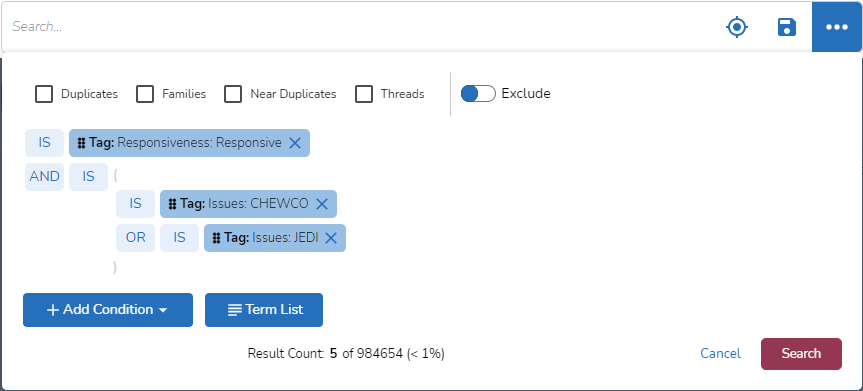Toggle IS operator next to AND

(89, 177)
